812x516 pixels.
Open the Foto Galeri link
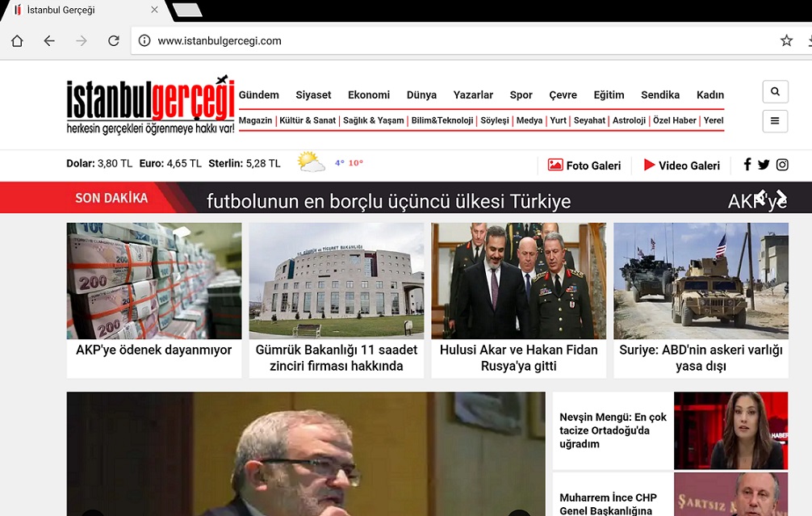pos(584,166)
